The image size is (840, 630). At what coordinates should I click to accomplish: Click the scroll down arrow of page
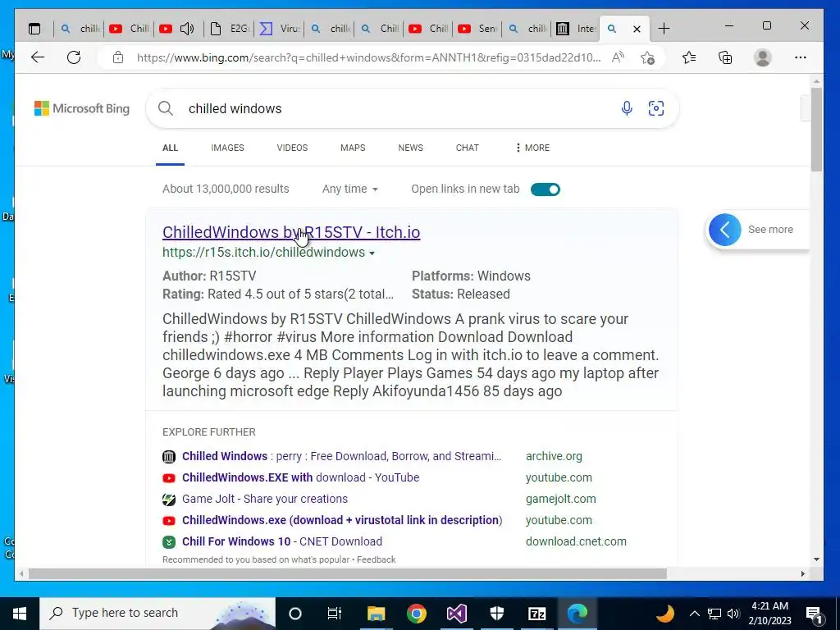[816, 559]
